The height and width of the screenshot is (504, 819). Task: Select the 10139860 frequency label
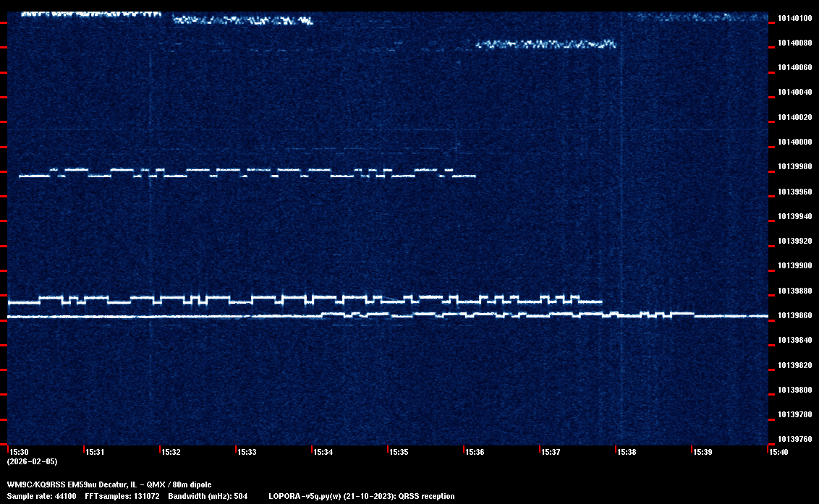coord(794,316)
